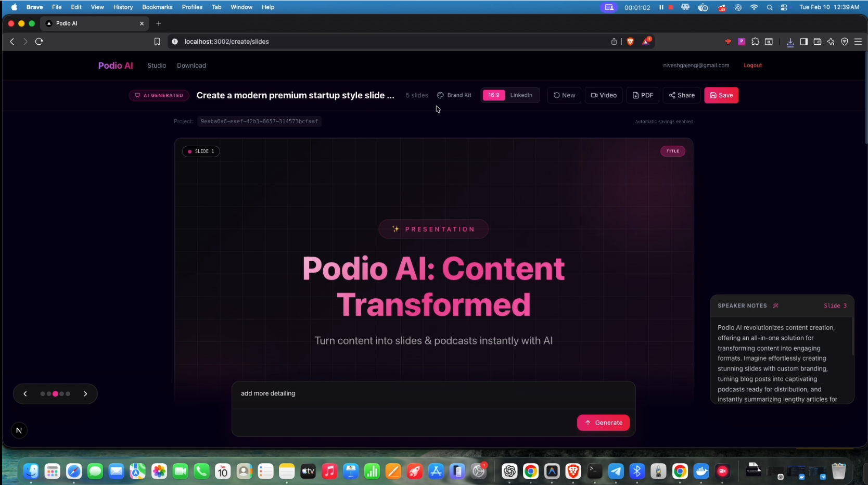This screenshot has height=485, width=868.
Task: Close the Podio AI tab
Action: [x=142, y=23]
